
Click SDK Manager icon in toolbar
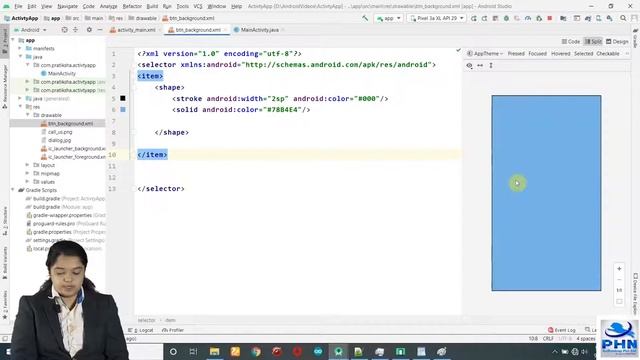tap(609, 18)
